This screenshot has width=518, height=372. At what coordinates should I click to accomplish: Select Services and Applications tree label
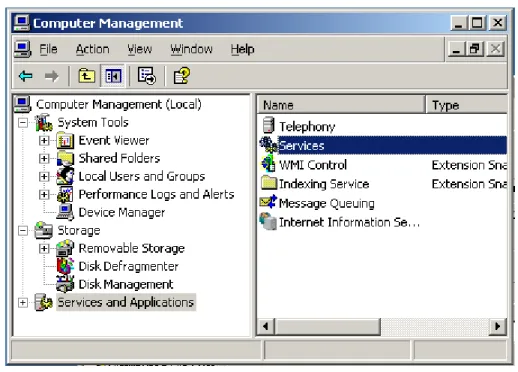click(x=126, y=302)
